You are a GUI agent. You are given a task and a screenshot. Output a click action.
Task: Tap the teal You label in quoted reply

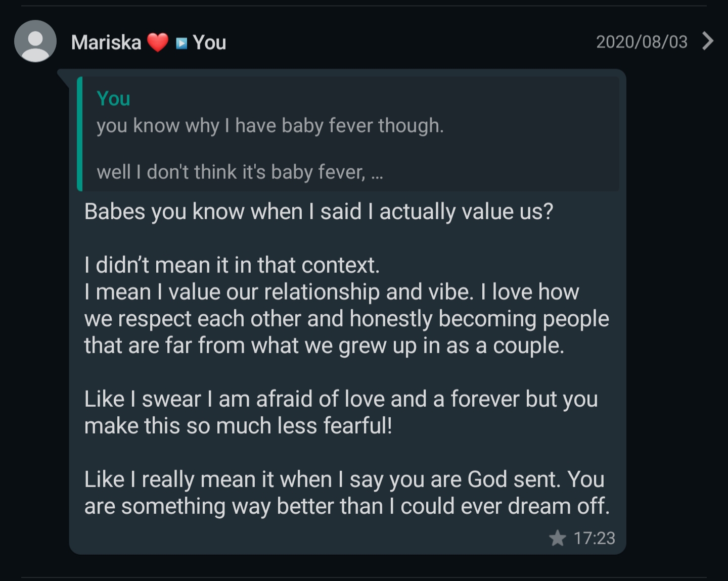(113, 99)
